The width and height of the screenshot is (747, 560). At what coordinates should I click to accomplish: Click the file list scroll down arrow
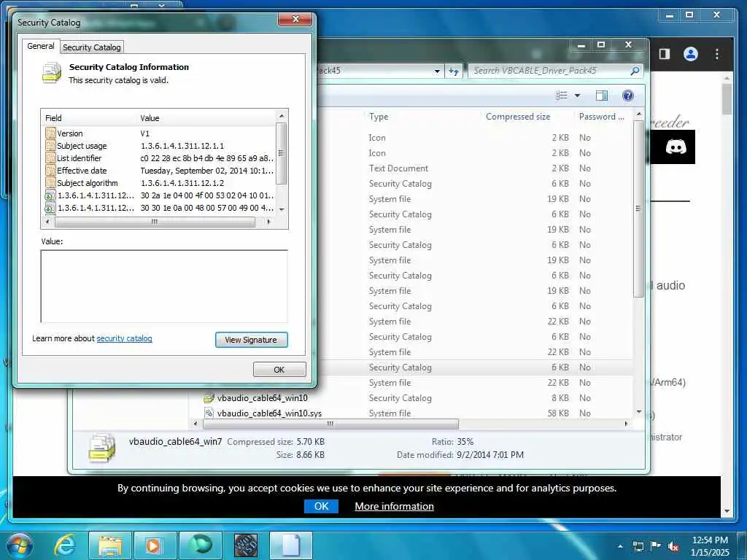(639, 411)
